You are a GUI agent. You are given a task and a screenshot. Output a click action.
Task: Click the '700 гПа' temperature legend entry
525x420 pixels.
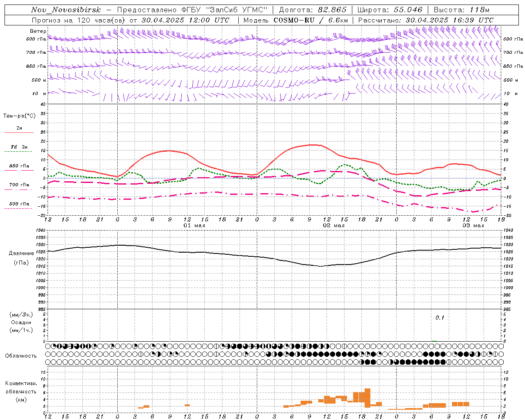[19, 185]
